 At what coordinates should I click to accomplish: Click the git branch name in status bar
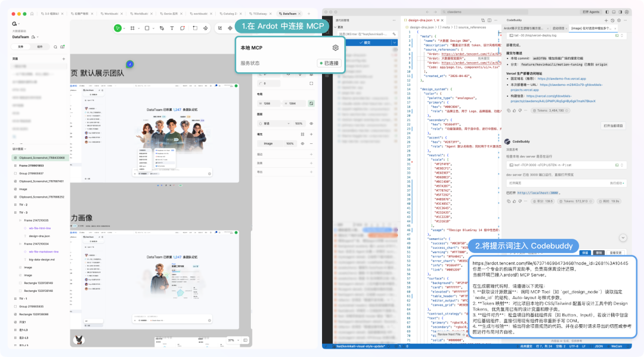[360, 346]
